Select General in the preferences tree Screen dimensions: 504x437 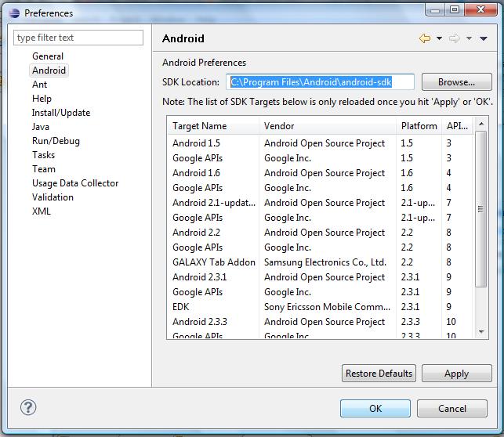pos(48,56)
